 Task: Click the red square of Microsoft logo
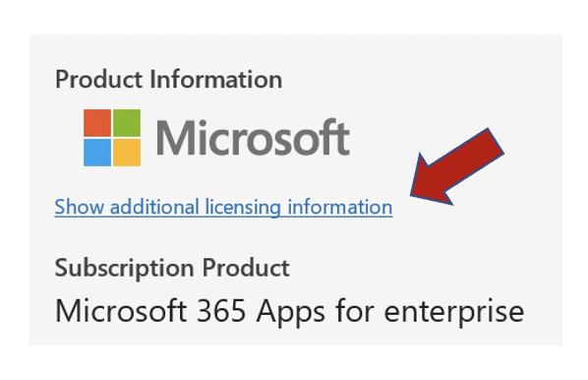coord(97,123)
